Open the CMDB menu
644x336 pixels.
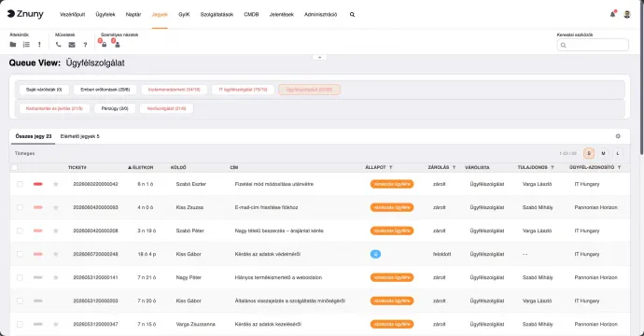251,14
